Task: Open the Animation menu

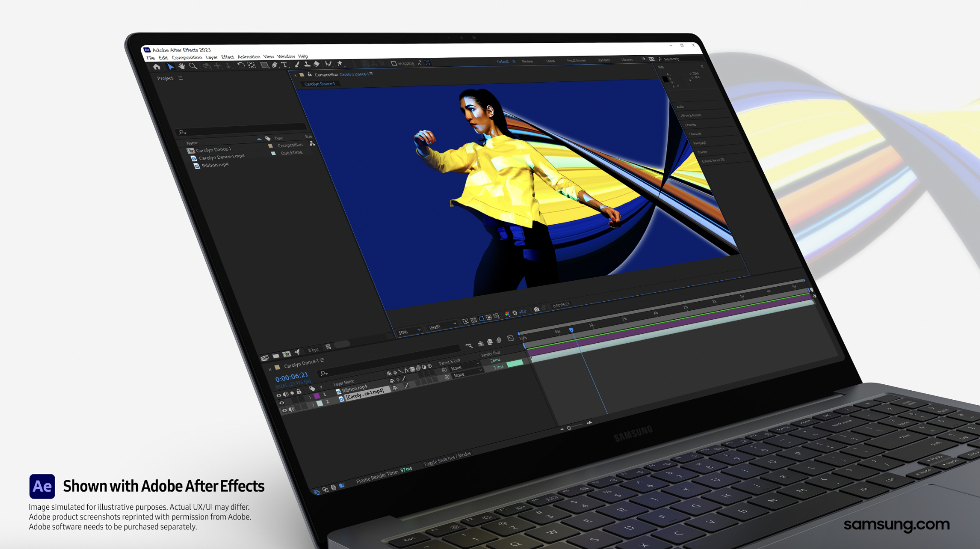Action: 249,57
